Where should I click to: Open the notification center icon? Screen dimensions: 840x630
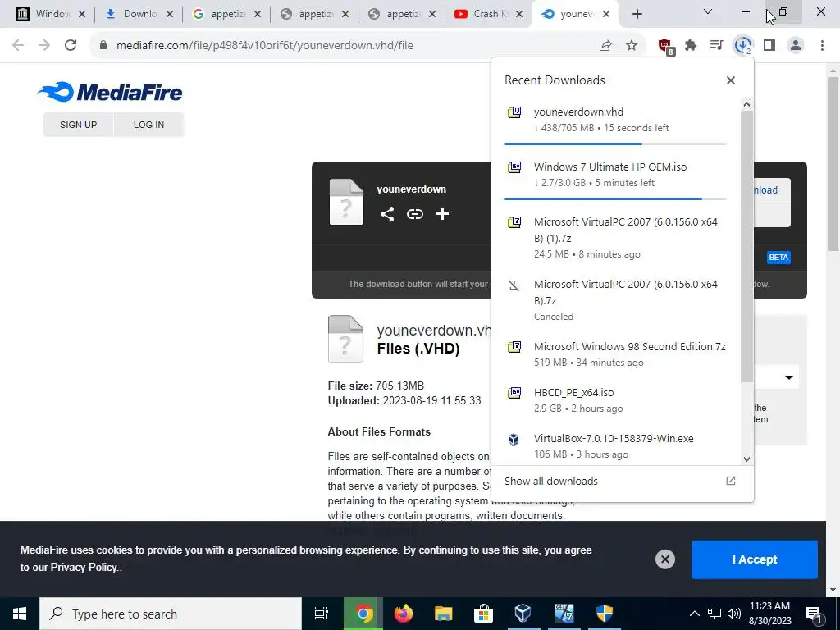point(814,614)
